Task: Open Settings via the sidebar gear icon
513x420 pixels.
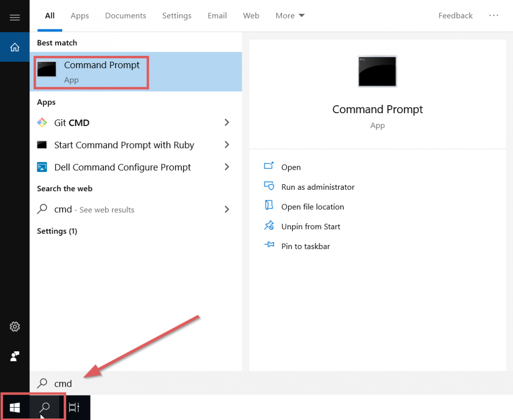Action: tap(15, 326)
